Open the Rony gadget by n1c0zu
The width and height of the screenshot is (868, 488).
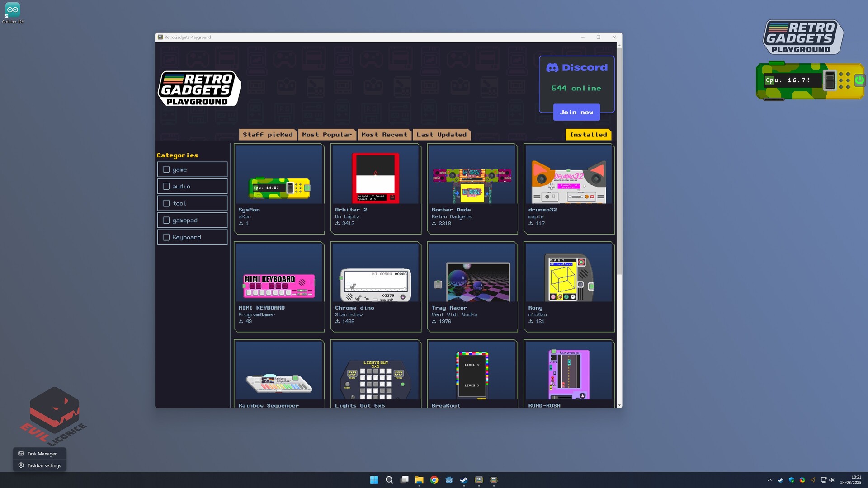point(569,285)
